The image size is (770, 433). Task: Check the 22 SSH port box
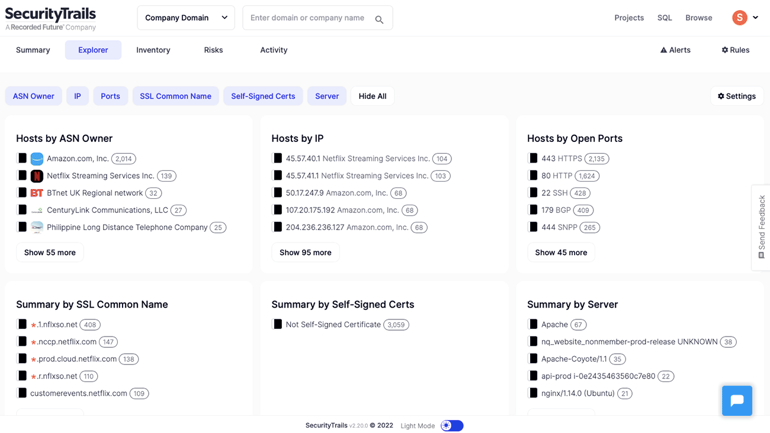(x=533, y=192)
